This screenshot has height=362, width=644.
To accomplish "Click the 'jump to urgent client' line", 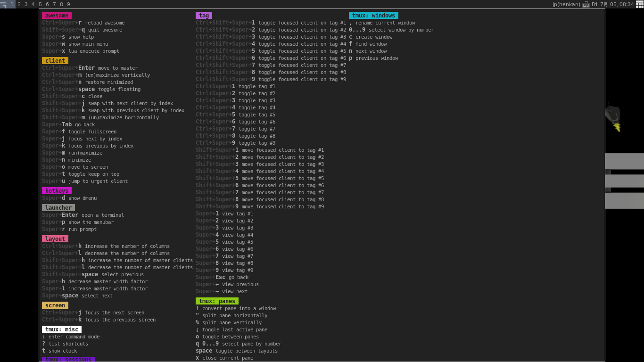I will [x=85, y=181].
